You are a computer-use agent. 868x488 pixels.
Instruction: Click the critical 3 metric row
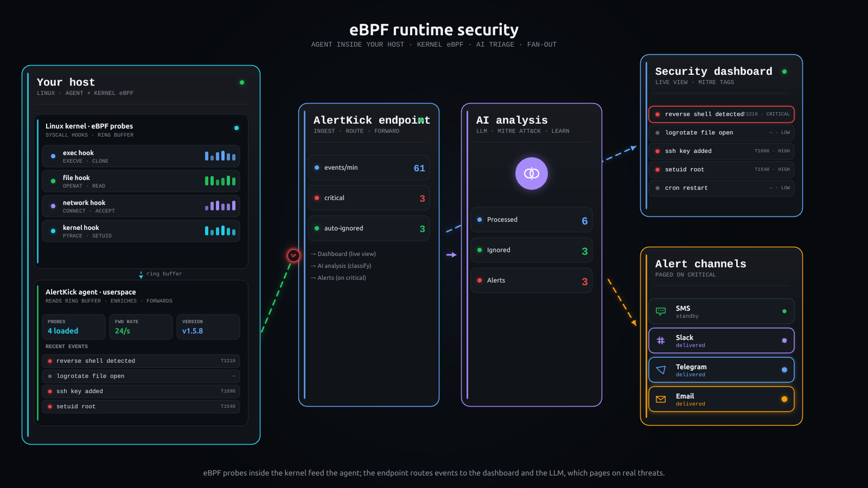tap(369, 198)
